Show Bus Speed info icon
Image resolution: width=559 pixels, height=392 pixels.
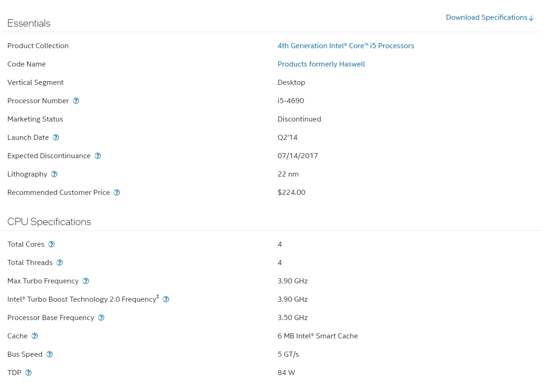(x=50, y=354)
